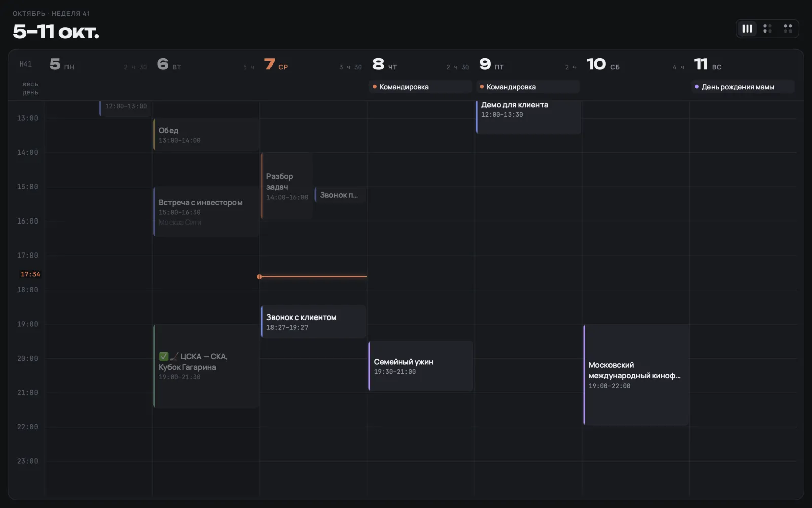This screenshot has width=812, height=508.
Task: Open Monday's 12:00-13:00 event
Action: pos(126,108)
